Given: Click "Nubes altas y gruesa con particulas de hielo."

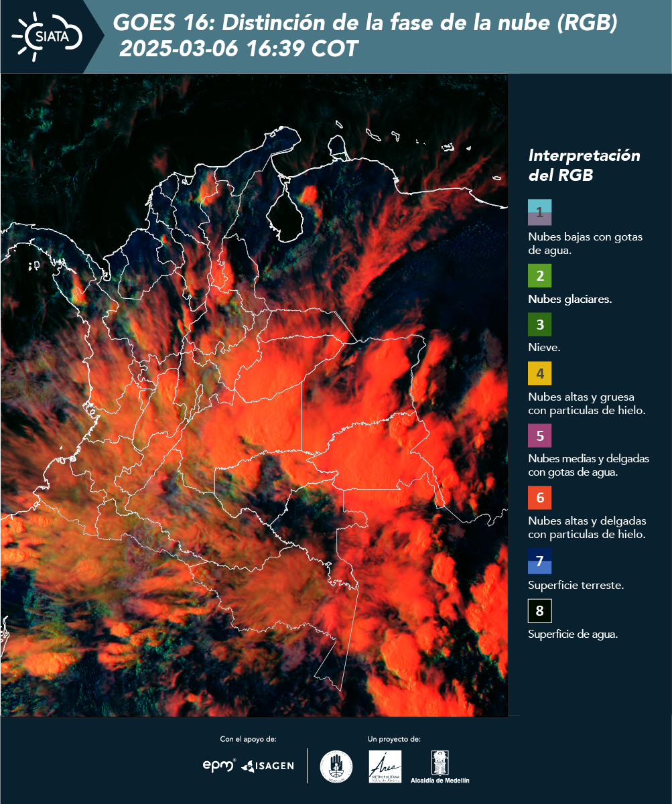Looking at the screenshot, I should (587, 403).
